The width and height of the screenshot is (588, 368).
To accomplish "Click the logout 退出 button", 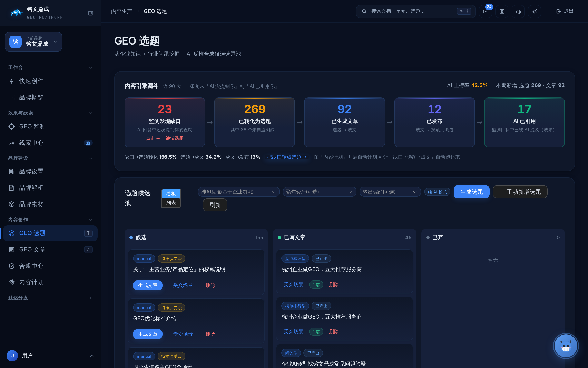I will click(565, 11).
